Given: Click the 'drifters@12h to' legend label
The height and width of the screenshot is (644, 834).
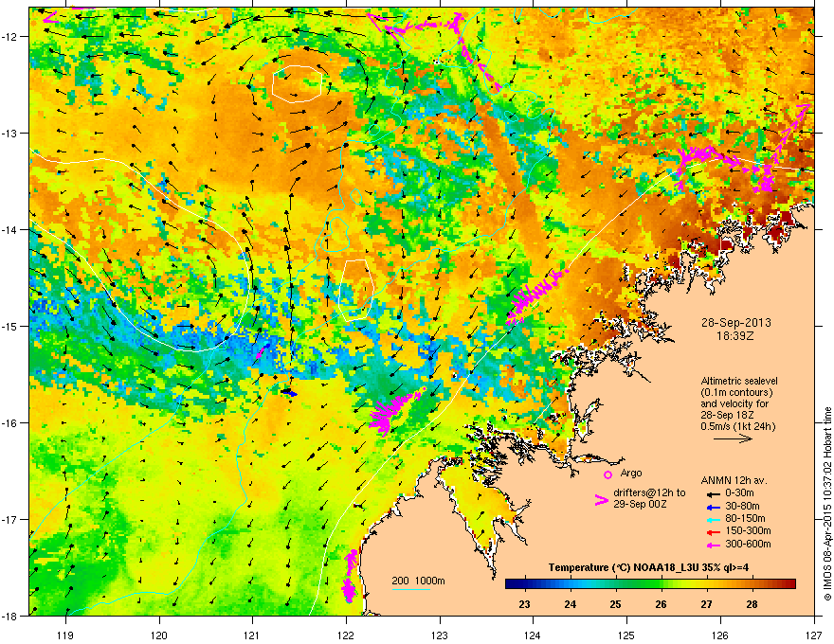Looking at the screenshot, I should 649,492.
